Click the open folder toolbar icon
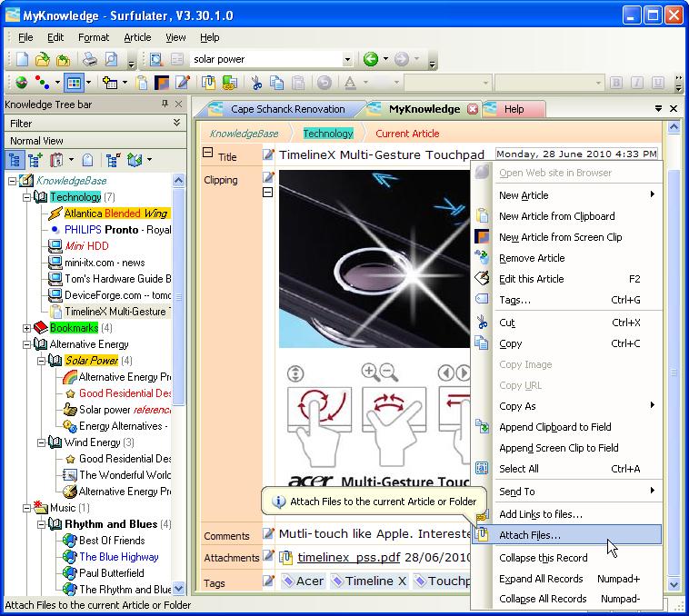Image resolution: width=689 pixels, height=616 pixels. (42, 59)
